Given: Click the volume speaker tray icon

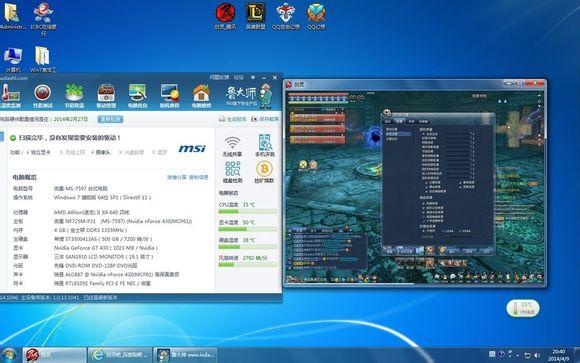Looking at the screenshot, I should tap(537, 355).
